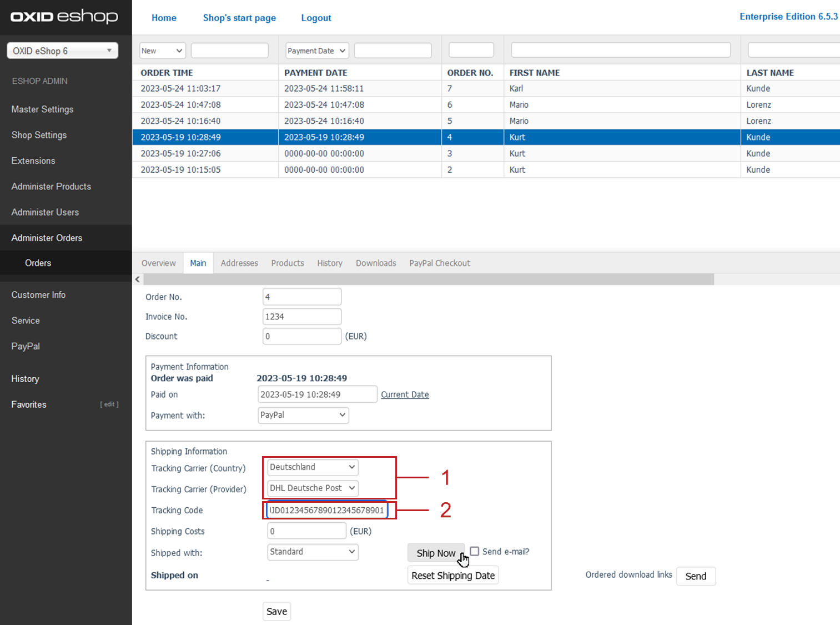
Task: Click the Save button
Action: (276, 612)
